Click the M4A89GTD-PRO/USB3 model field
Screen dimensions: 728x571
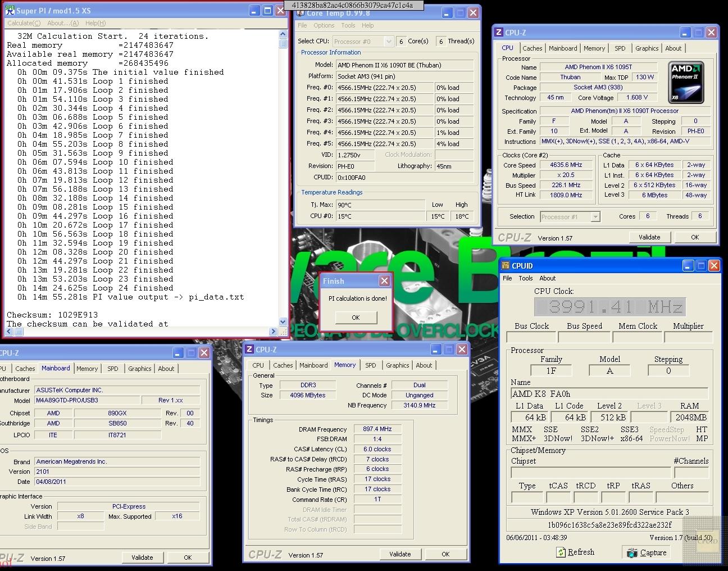(86, 401)
